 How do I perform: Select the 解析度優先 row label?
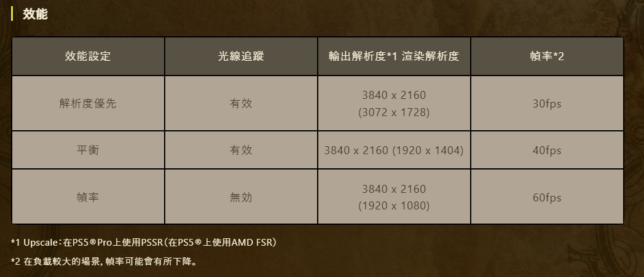click(88, 103)
